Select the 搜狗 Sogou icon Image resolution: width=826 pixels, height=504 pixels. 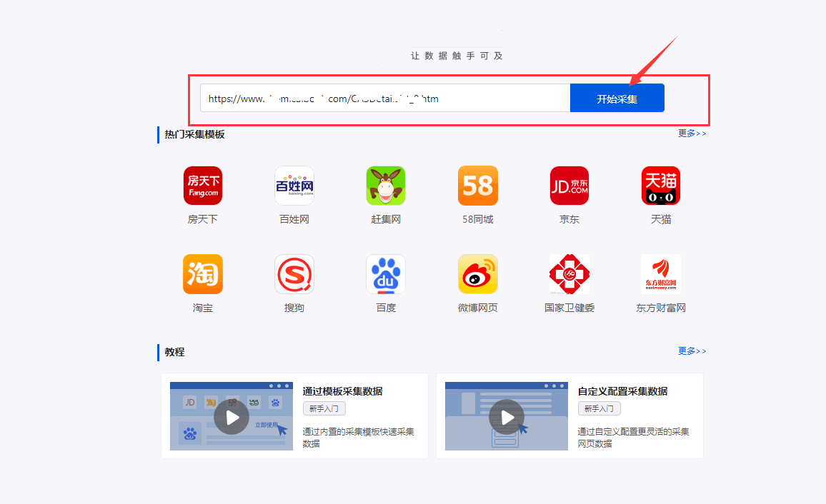[x=294, y=274]
